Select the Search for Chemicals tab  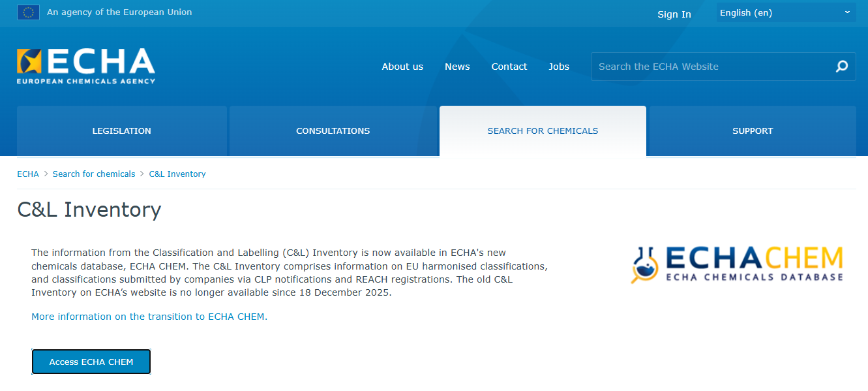click(543, 131)
